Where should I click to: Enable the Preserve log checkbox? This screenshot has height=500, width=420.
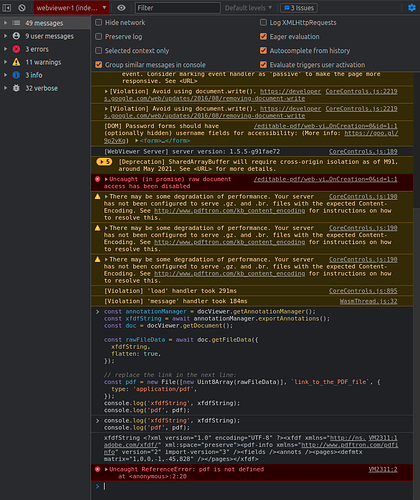[x=98, y=36]
